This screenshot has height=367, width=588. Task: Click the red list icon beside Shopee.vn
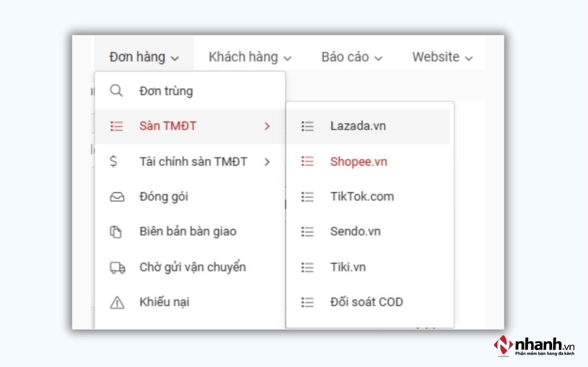[x=307, y=162]
